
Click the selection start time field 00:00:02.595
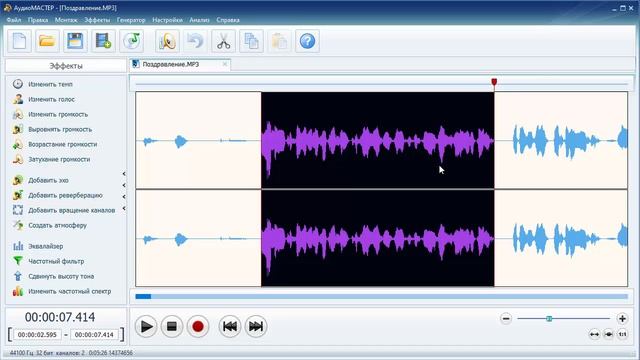tap(37, 335)
